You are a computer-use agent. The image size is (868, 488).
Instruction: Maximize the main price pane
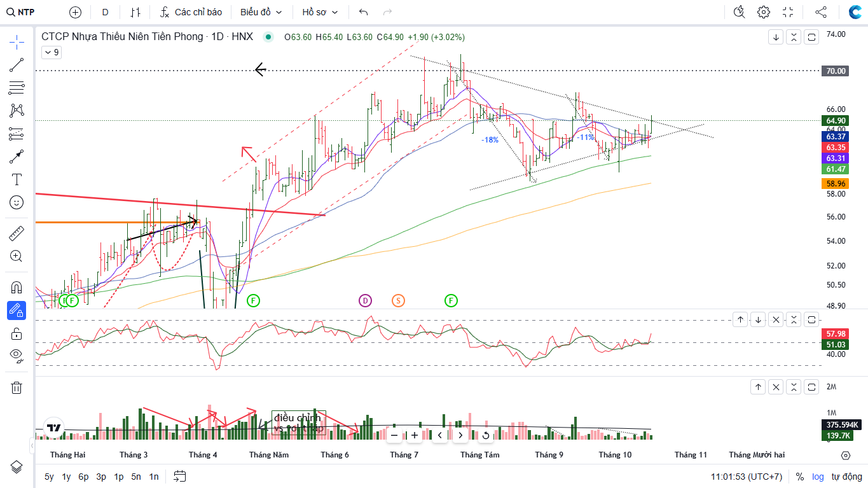click(x=811, y=37)
